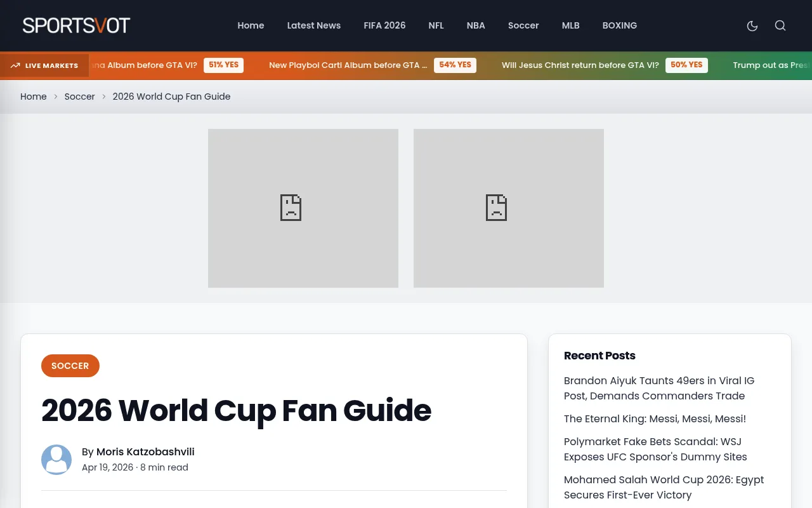The image size is (812, 508).
Task: Click the first broken ad image placeholder
Action: point(303,208)
